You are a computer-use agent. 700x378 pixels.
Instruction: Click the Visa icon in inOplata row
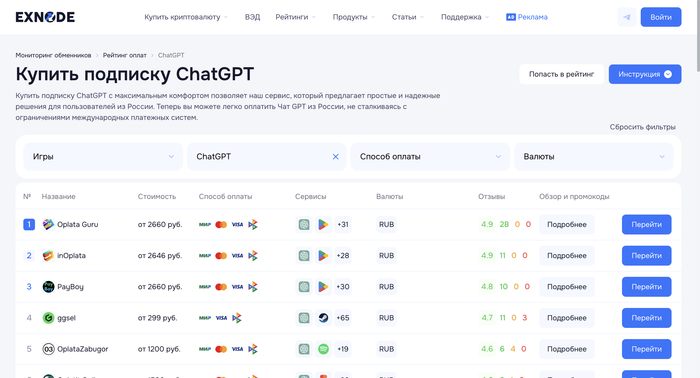pos(237,256)
